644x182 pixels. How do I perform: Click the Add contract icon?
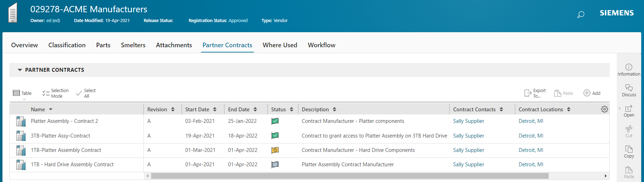coord(587,93)
